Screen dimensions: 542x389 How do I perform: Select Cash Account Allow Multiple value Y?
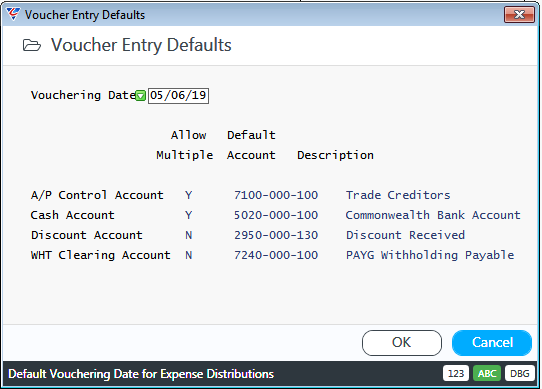pos(188,215)
